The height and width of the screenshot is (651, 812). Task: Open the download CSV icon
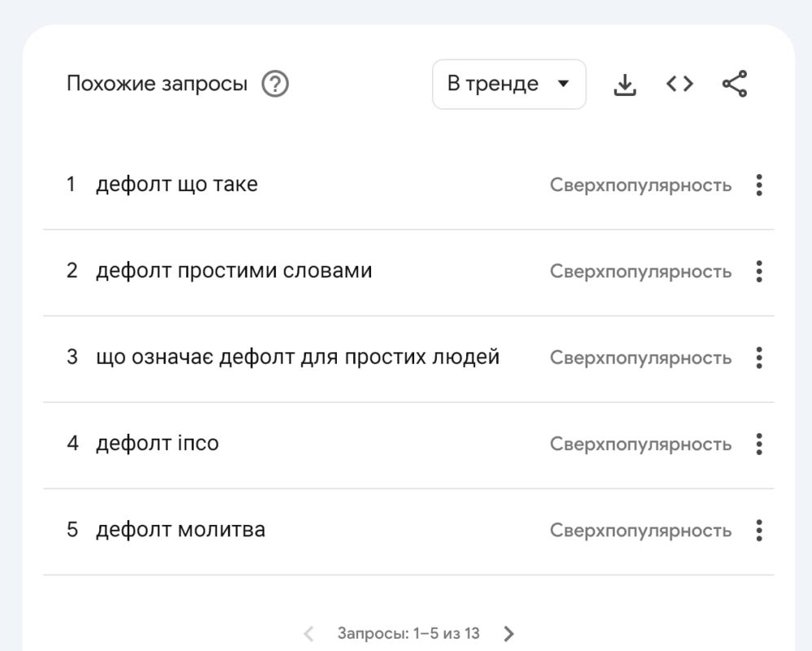pyautogui.click(x=625, y=83)
